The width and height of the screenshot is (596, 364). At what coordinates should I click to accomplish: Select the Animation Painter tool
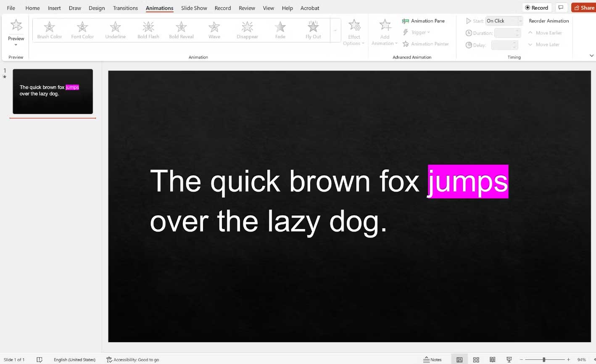425,44
